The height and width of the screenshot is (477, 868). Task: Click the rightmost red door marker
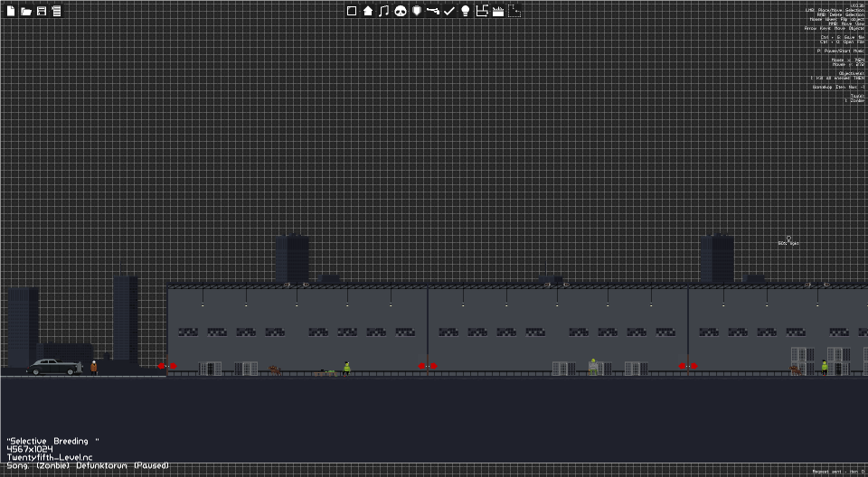(x=687, y=366)
